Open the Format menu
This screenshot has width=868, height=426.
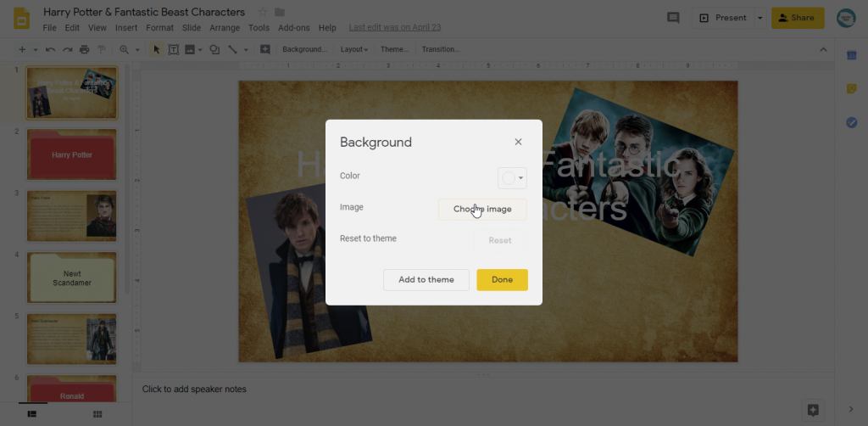(160, 28)
